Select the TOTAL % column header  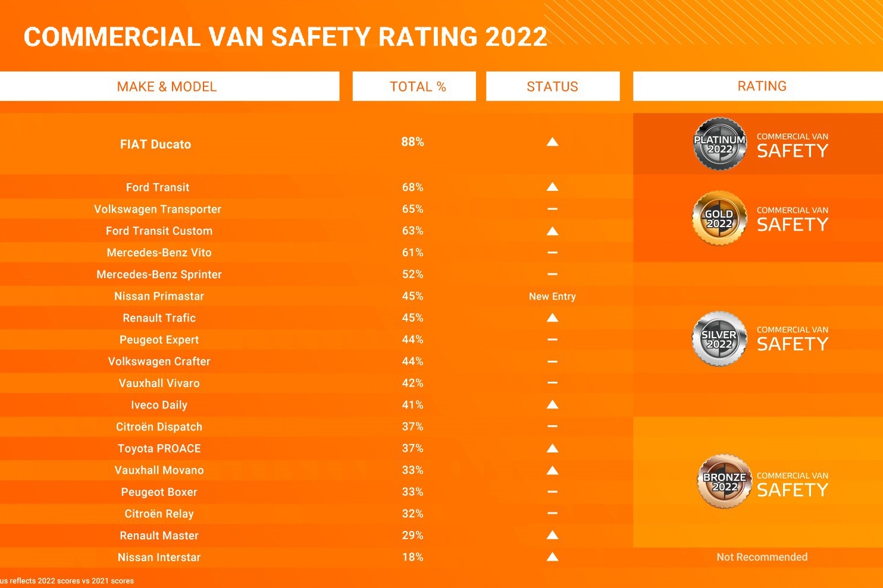point(418,87)
